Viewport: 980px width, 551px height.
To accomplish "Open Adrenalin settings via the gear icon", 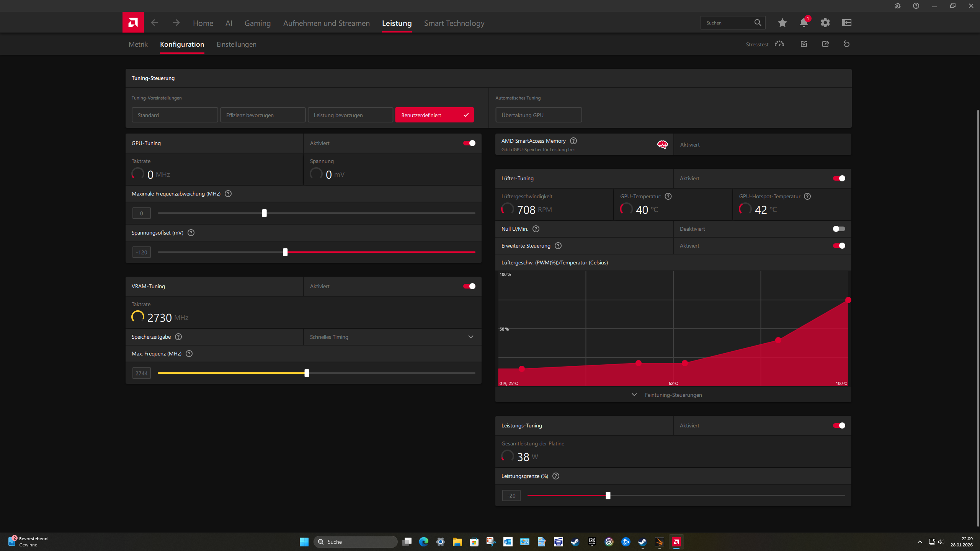I will (x=825, y=23).
